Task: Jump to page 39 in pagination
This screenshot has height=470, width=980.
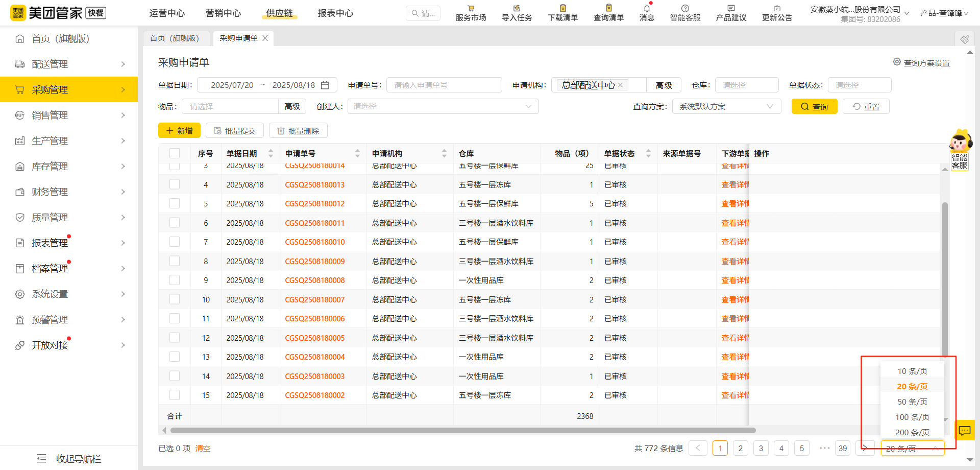Action: point(843,448)
